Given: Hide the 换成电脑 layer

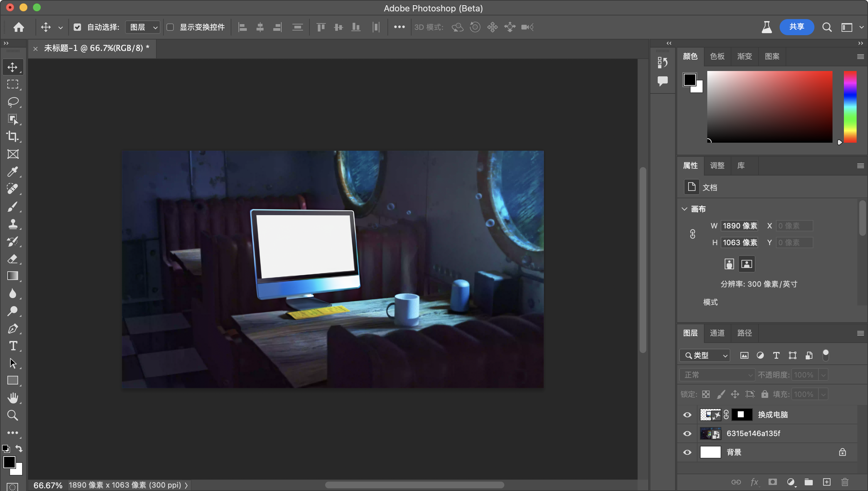Looking at the screenshot, I should 687,415.
